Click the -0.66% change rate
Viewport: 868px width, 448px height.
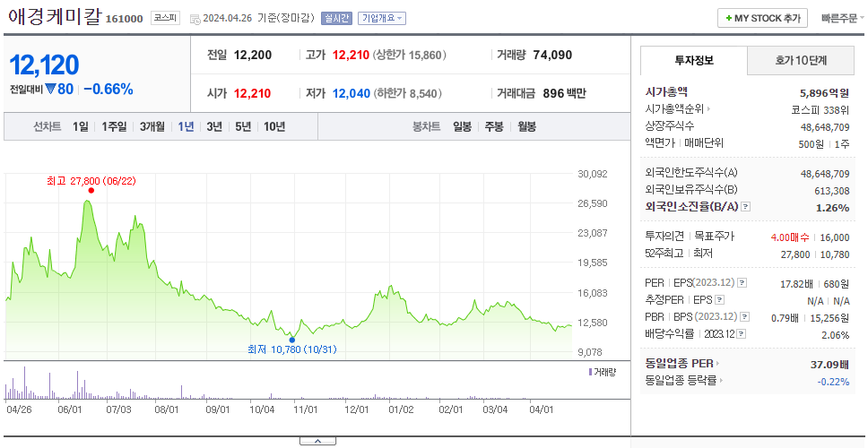coord(108,89)
